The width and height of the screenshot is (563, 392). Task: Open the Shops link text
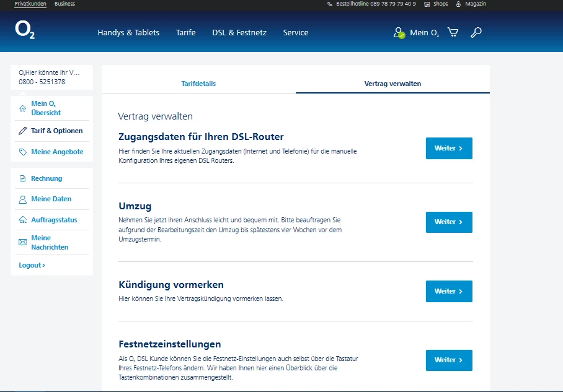tap(441, 4)
